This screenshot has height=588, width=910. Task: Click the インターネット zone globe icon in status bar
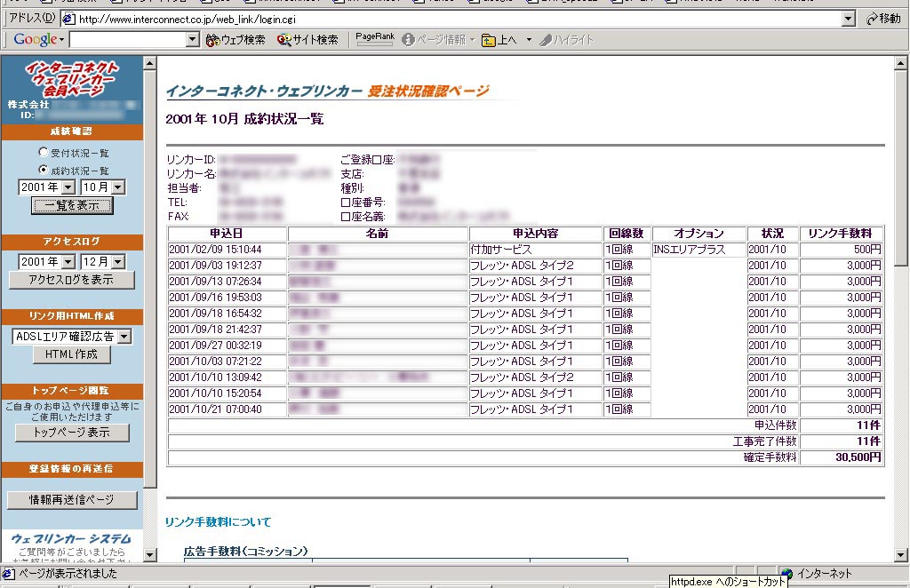point(787,574)
